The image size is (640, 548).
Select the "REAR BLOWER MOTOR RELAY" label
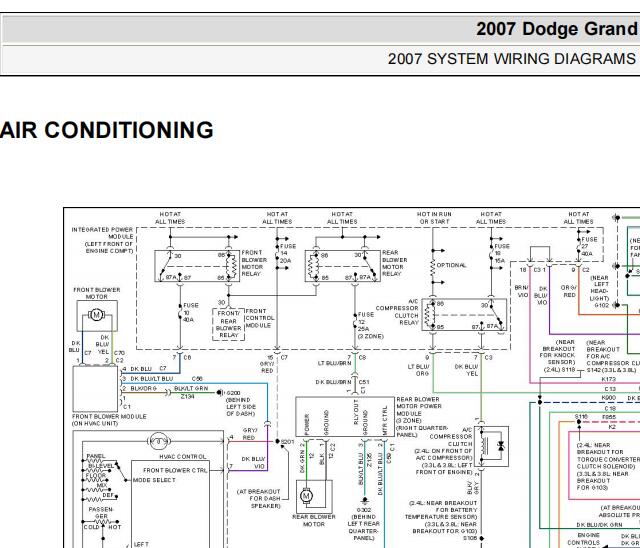[x=394, y=263]
